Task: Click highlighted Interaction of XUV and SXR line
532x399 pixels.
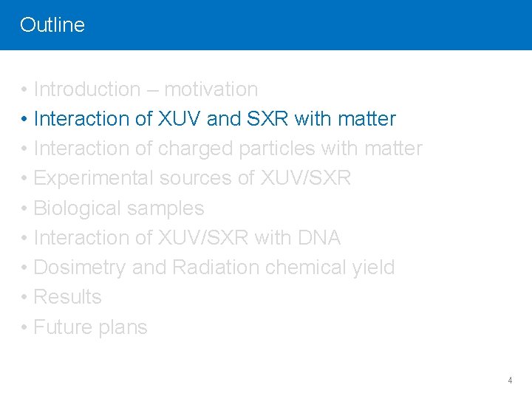Action: pos(214,119)
